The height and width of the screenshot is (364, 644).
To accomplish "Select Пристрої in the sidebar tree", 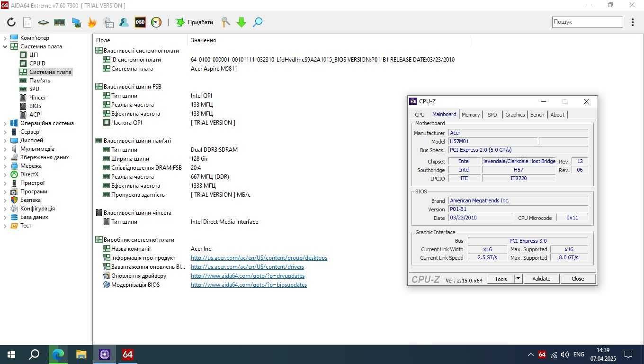I will (32, 183).
